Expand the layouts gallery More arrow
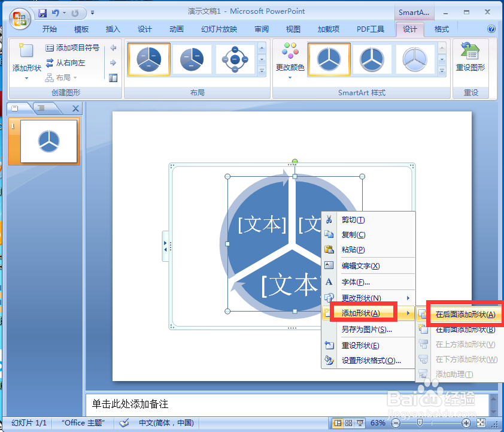 (262, 71)
